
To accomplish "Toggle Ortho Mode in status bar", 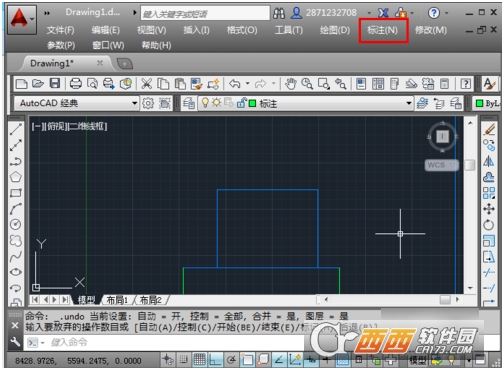I will 215,360.
